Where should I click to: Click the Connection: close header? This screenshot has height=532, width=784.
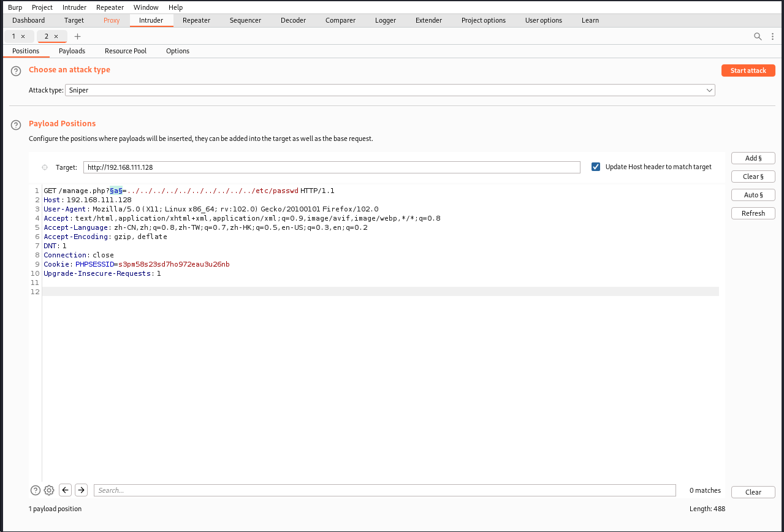tap(78, 255)
